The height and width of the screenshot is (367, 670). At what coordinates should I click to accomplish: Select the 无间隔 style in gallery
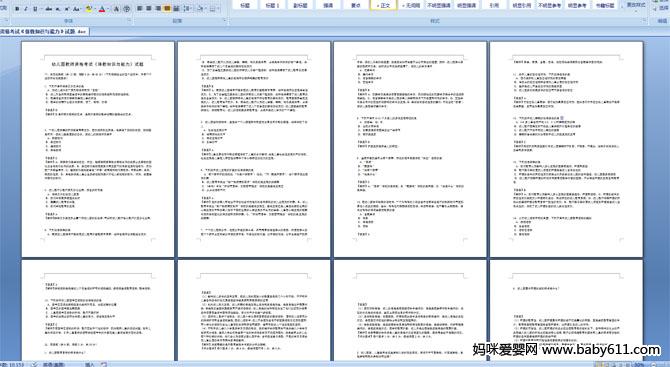point(411,5)
